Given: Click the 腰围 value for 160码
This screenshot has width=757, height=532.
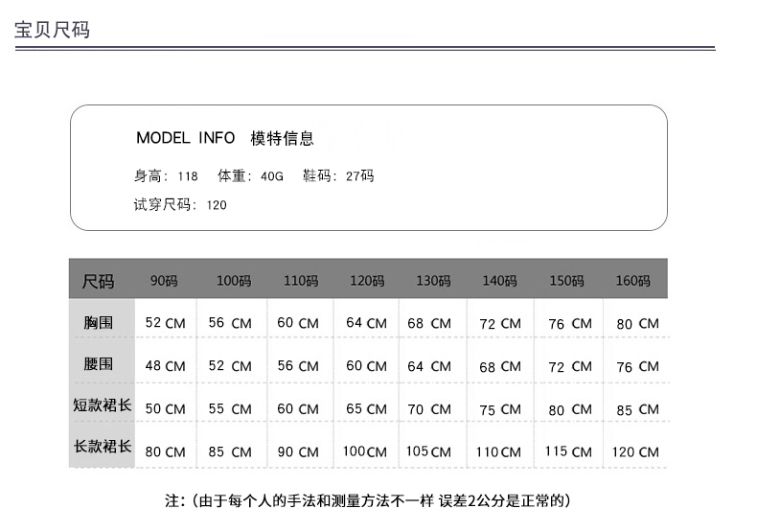Looking at the screenshot, I should [x=638, y=366].
